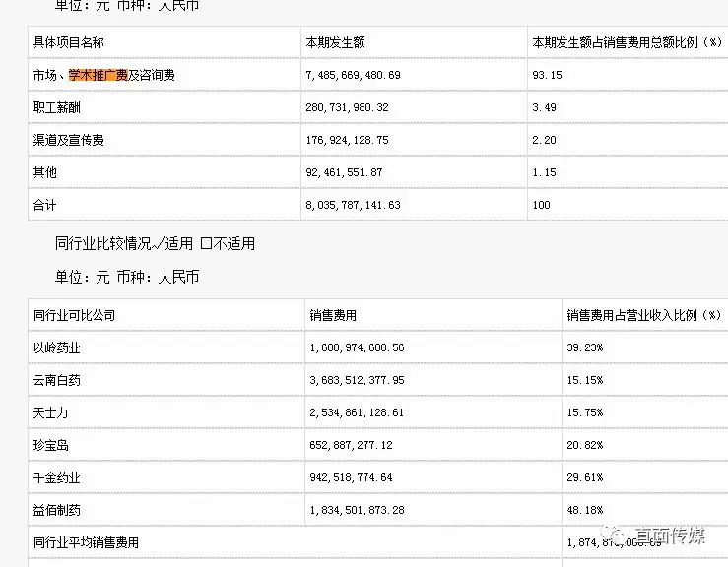The height and width of the screenshot is (567, 728).
Task: Click the 不适用 checkbox box
Action: (206, 243)
